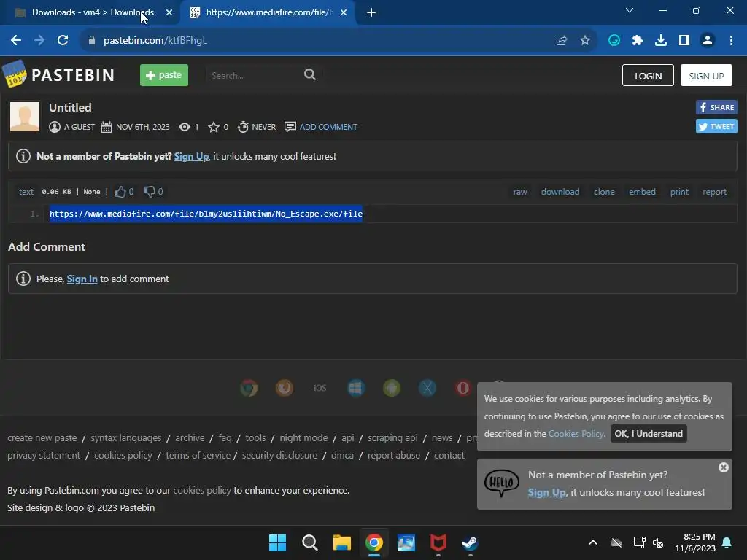Click the star rating icon
Image resolution: width=747 pixels, height=560 pixels.
(214, 127)
